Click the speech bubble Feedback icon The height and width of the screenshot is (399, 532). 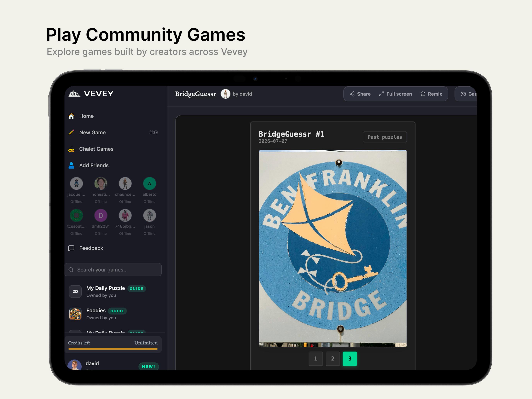pos(72,248)
